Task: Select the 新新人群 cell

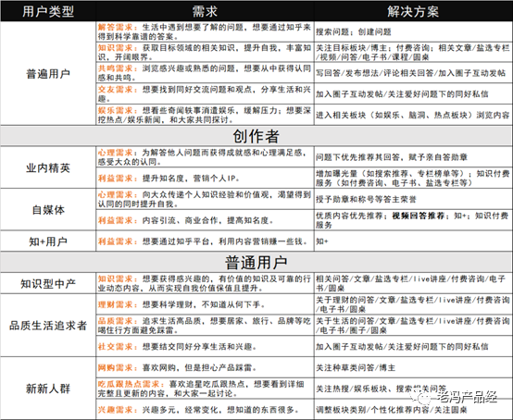Action: coord(48,389)
